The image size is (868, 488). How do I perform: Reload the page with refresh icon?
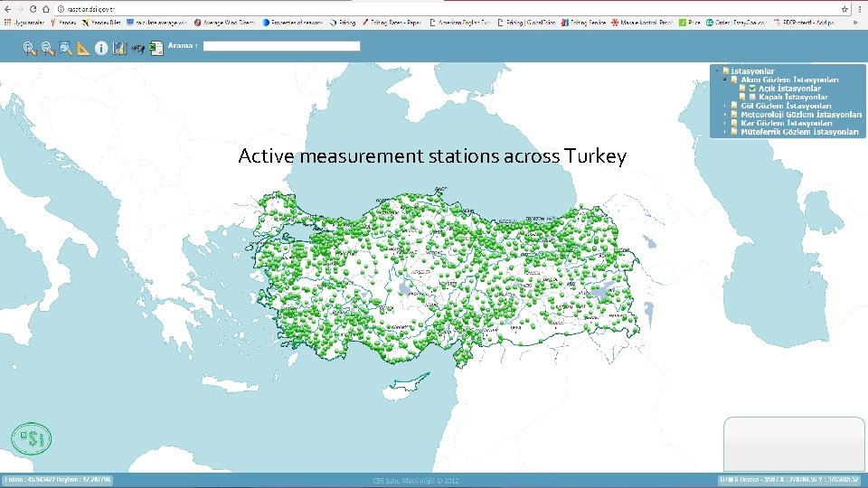[x=33, y=9]
